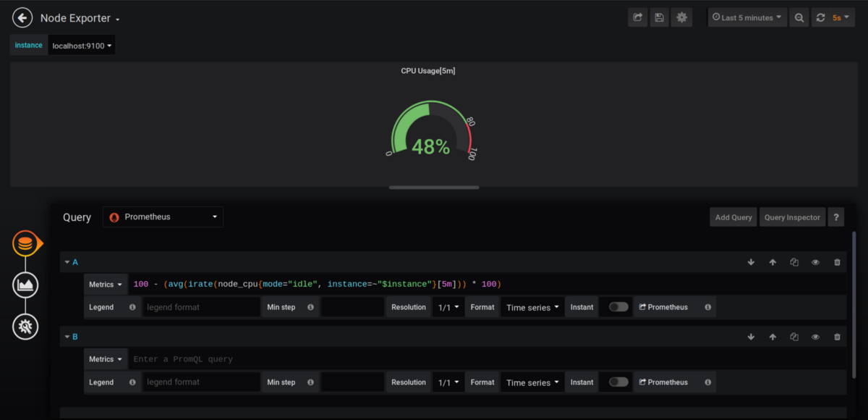Enable the Instant switch for query B
This screenshot has height=420, width=868.
pyautogui.click(x=618, y=382)
